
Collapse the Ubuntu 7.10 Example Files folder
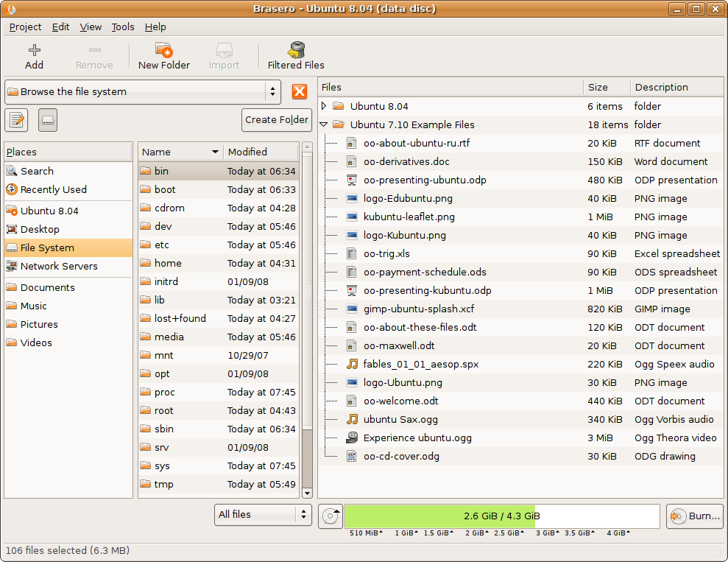click(324, 124)
